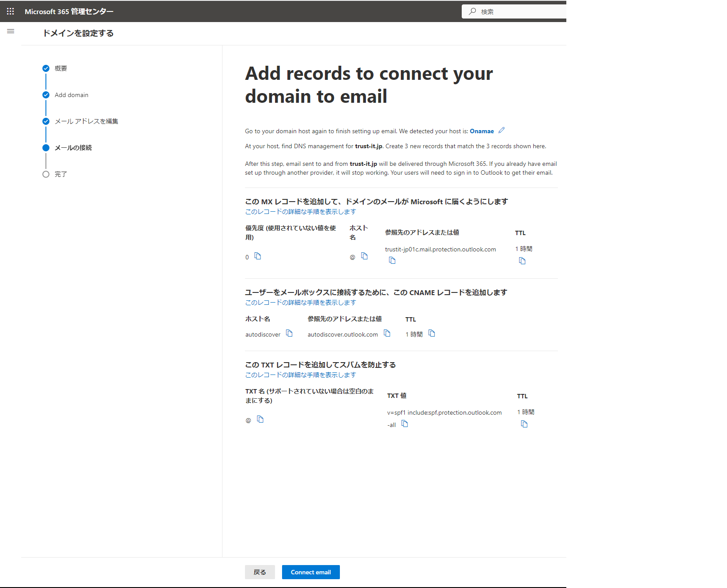Show detailed steps for TXT record
727x588 pixels.
(x=300, y=375)
